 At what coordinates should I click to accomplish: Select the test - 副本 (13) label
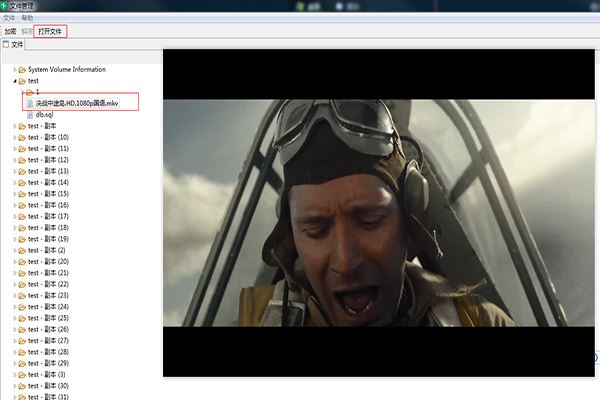click(48, 171)
